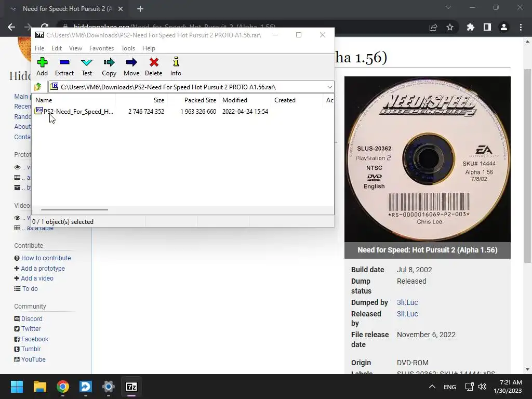Sort by Created column header
This screenshot has height=399, width=532.
297,100
